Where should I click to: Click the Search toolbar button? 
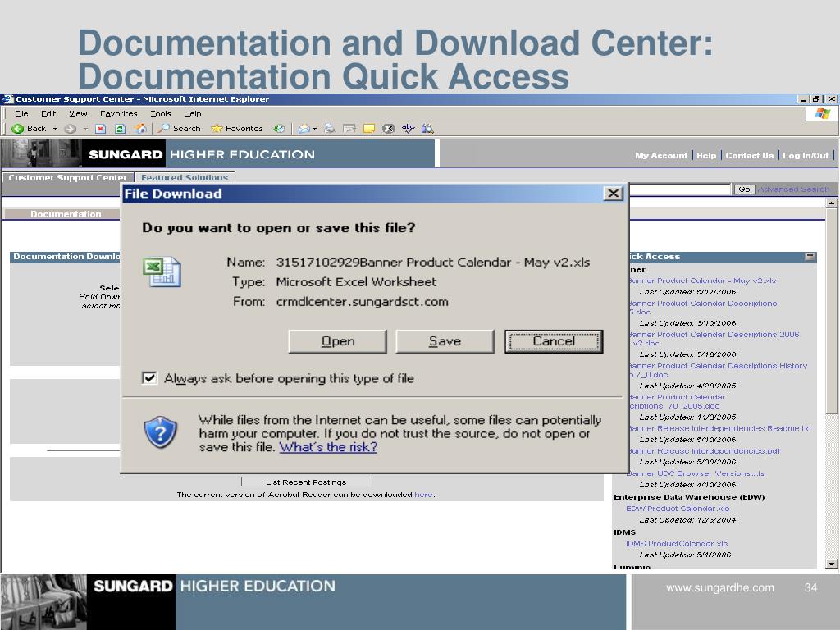(180, 129)
